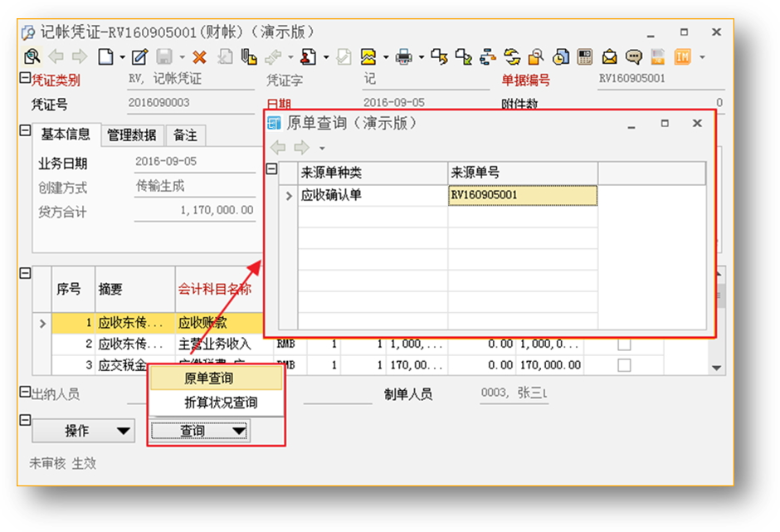Tick the checkbox in row 3 应交税金
The image size is (780, 532).
624,365
